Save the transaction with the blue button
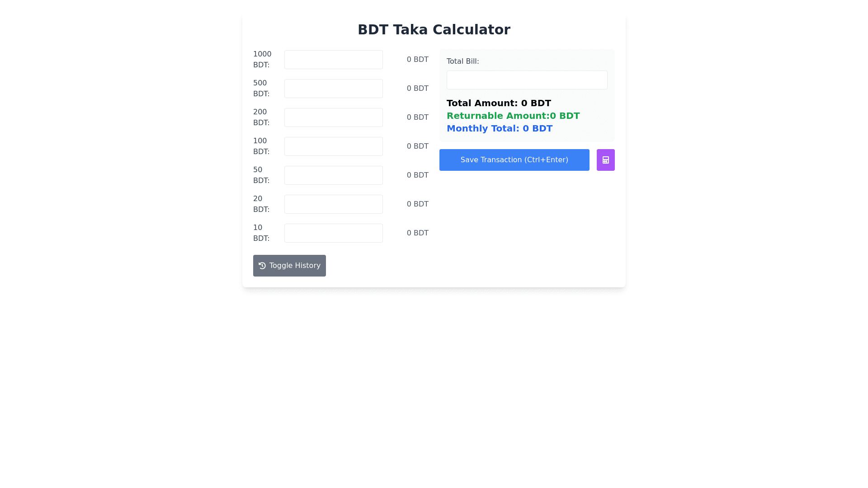This screenshot has width=868, height=488. tap(514, 160)
